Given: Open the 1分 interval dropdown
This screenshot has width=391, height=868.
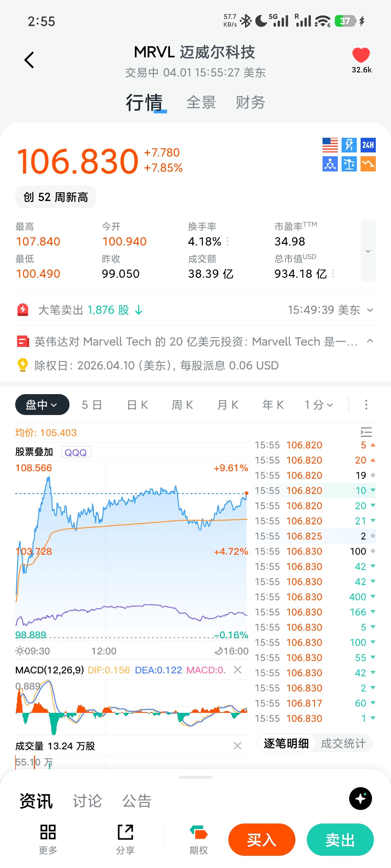Looking at the screenshot, I should click(319, 405).
